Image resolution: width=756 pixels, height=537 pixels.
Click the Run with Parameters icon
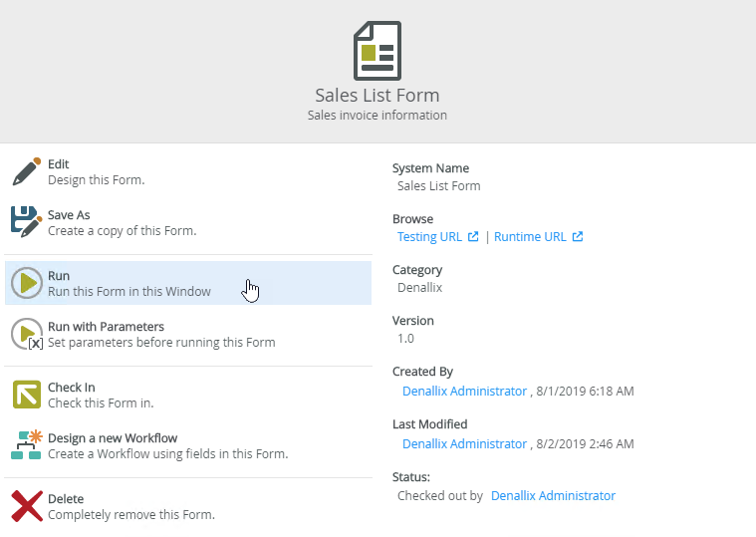point(26,334)
